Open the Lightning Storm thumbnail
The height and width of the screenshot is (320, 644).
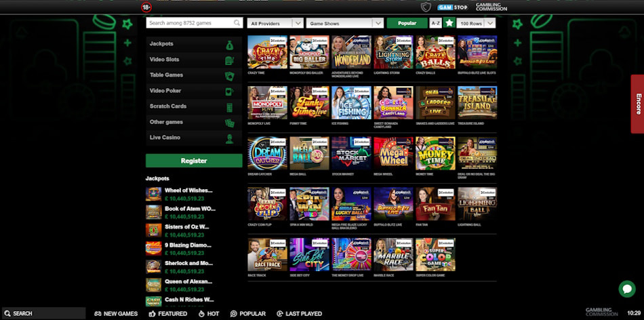[x=393, y=52]
